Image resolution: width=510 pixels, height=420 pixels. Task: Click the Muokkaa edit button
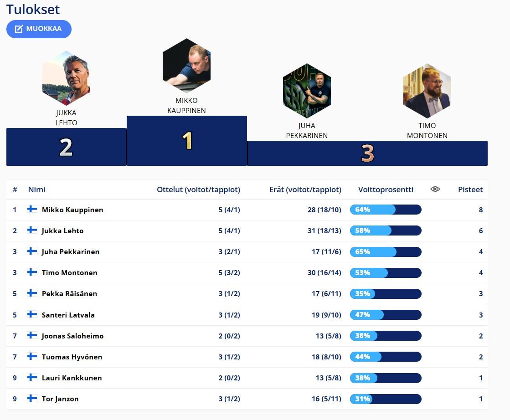point(39,29)
